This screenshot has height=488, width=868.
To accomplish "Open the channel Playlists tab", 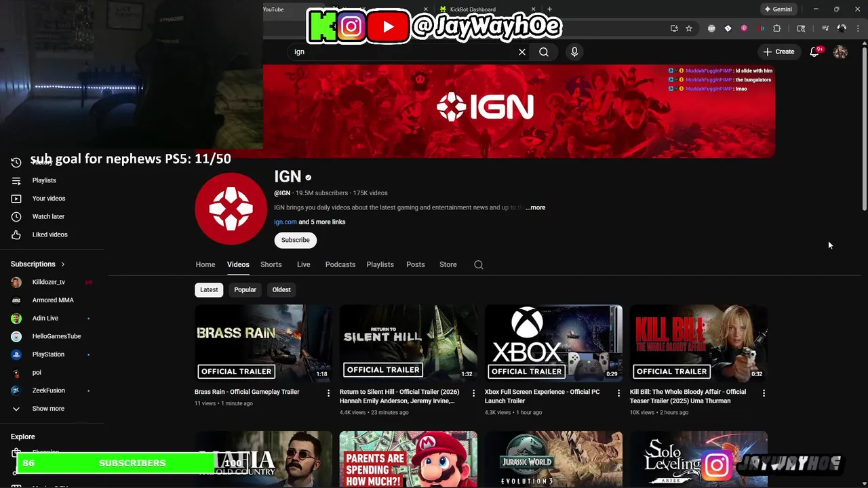I will click(380, 264).
